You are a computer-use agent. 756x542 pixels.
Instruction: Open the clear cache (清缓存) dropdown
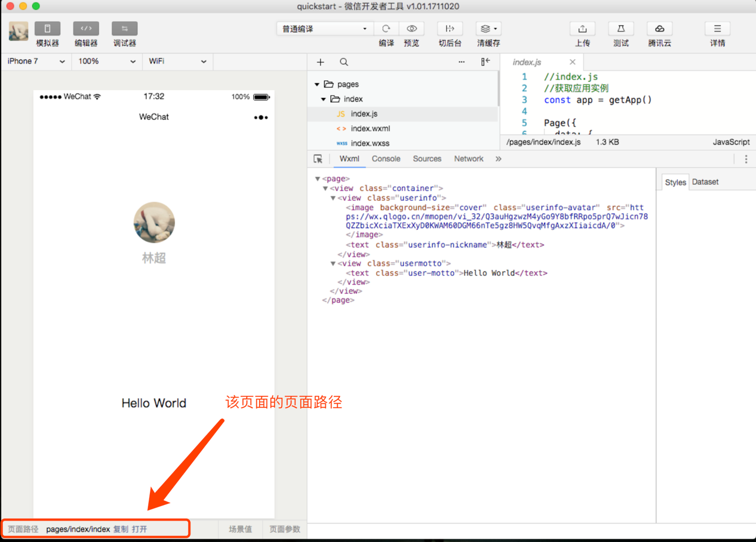(x=488, y=29)
